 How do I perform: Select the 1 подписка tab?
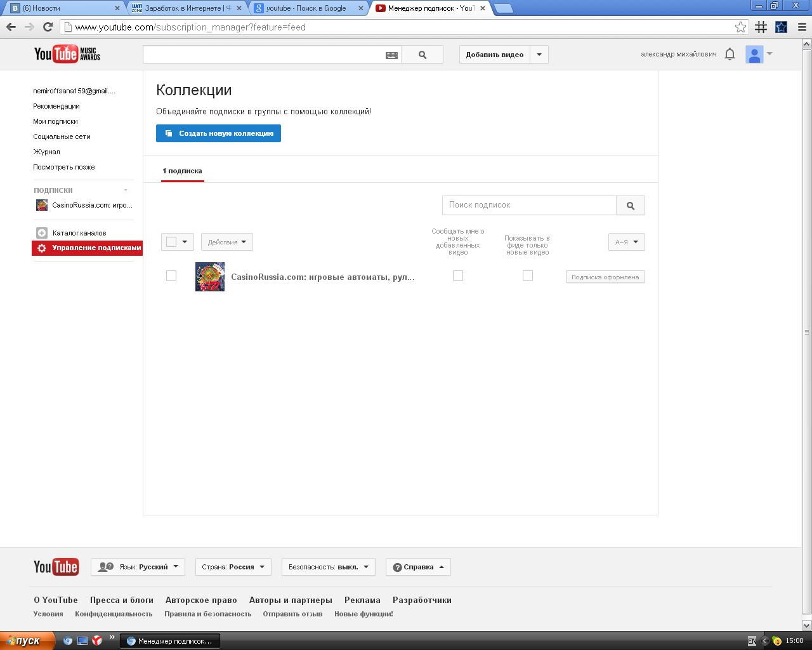[x=183, y=171]
